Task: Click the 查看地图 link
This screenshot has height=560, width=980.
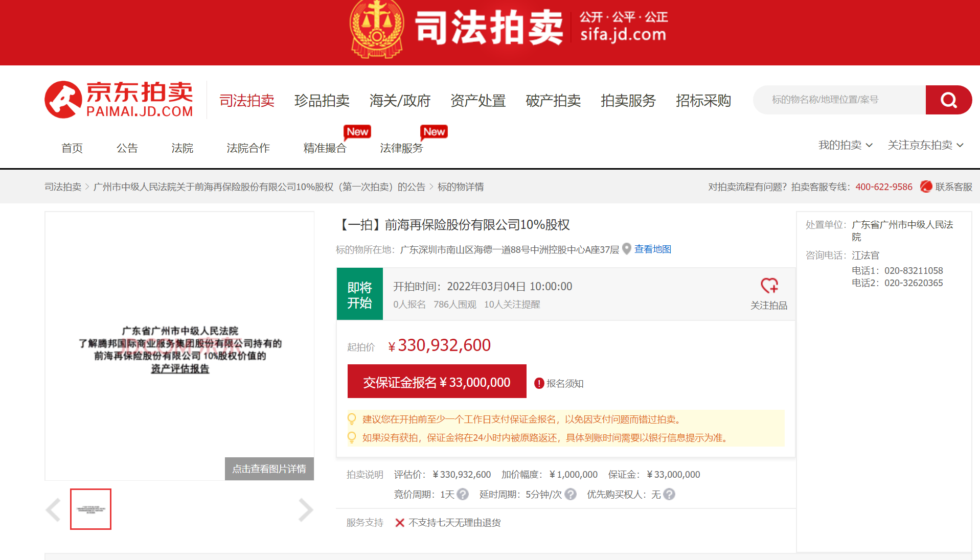Action: (653, 249)
